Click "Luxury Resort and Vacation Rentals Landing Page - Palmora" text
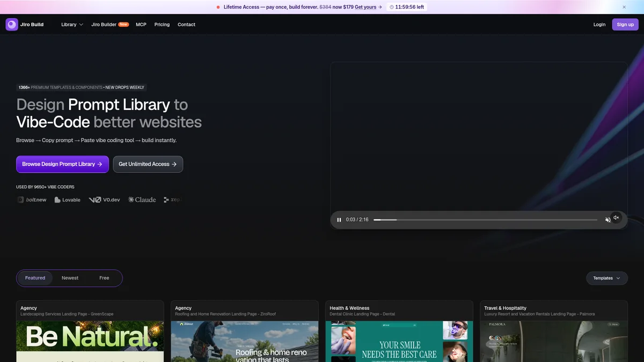The width and height of the screenshot is (644, 362). pos(539,314)
